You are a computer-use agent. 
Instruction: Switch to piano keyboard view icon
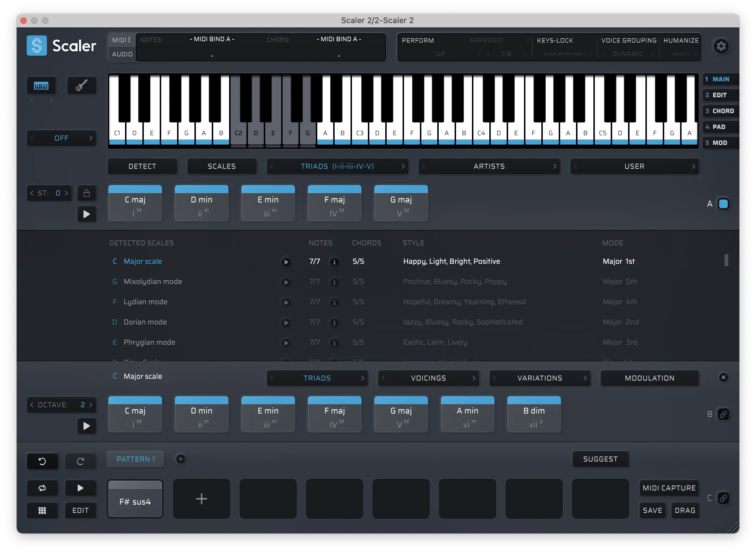coord(41,86)
